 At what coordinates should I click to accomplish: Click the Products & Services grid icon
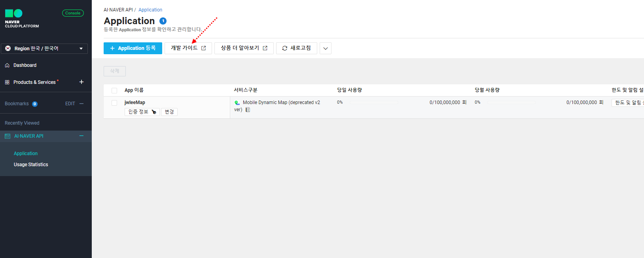point(7,82)
